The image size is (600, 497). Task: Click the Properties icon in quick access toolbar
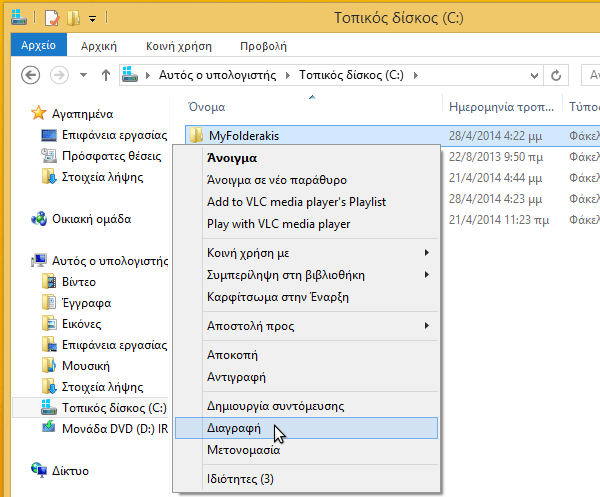tap(52, 17)
